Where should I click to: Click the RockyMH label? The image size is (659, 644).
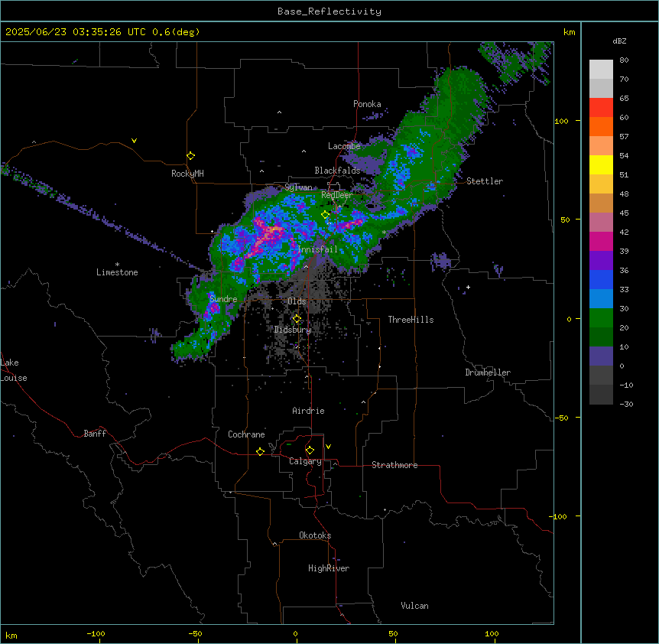pos(187,174)
